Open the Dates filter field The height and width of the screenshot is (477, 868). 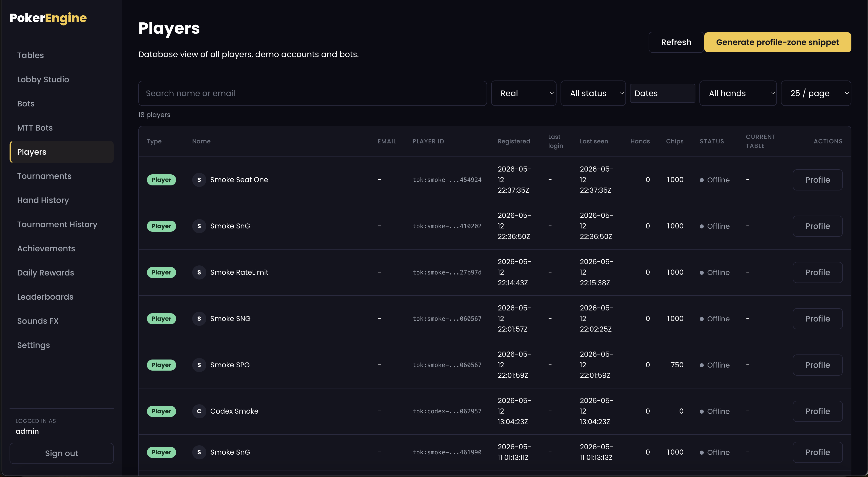pyautogui.click(x=662, y=93)
